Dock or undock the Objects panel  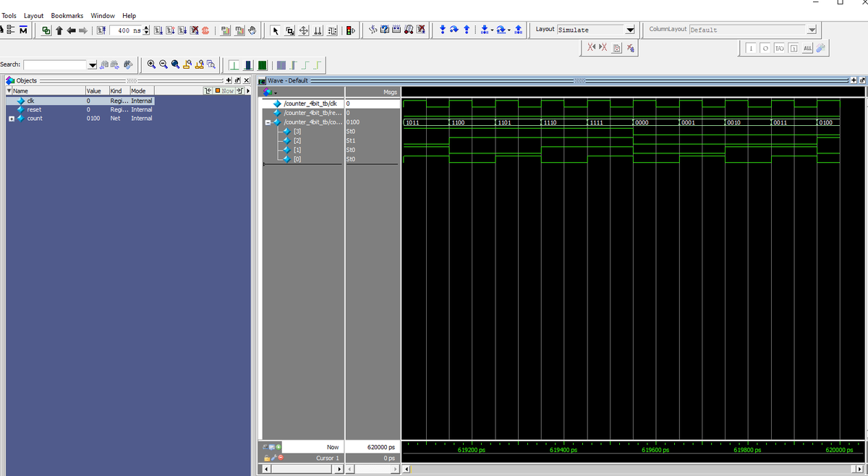click(x=237, y=80)
